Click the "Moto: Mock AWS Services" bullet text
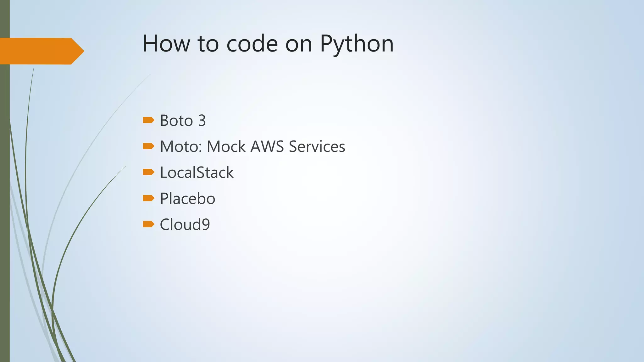Screen dimensions: 644x362 253,146
